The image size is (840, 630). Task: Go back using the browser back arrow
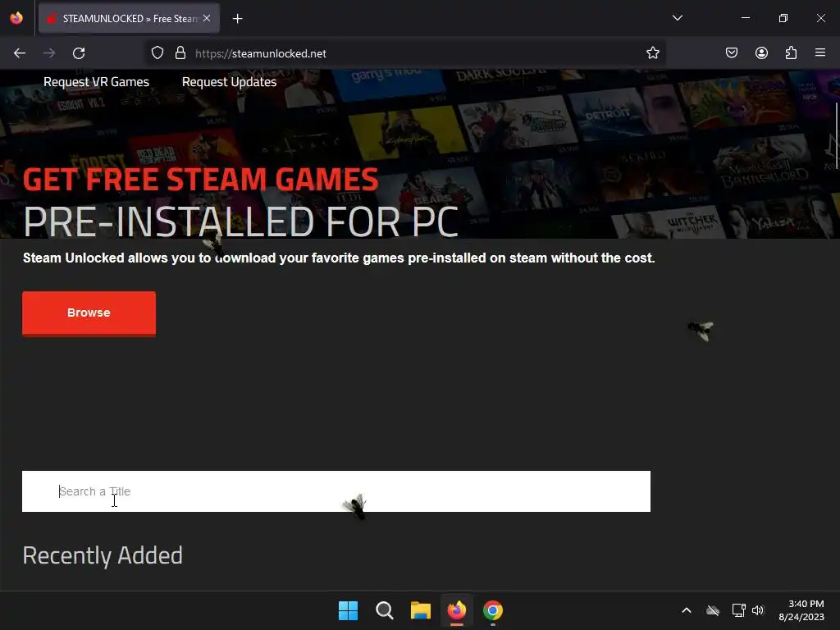[20, 53]
